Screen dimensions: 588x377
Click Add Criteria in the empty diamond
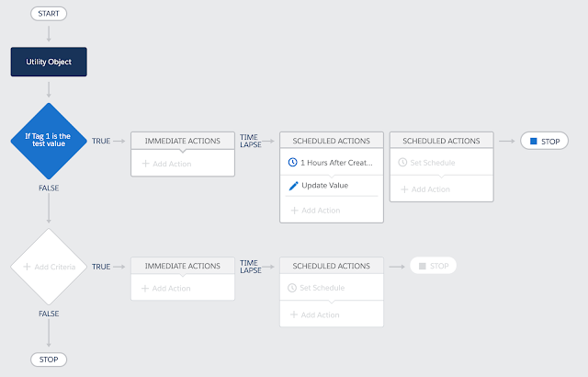coord(55,267)
